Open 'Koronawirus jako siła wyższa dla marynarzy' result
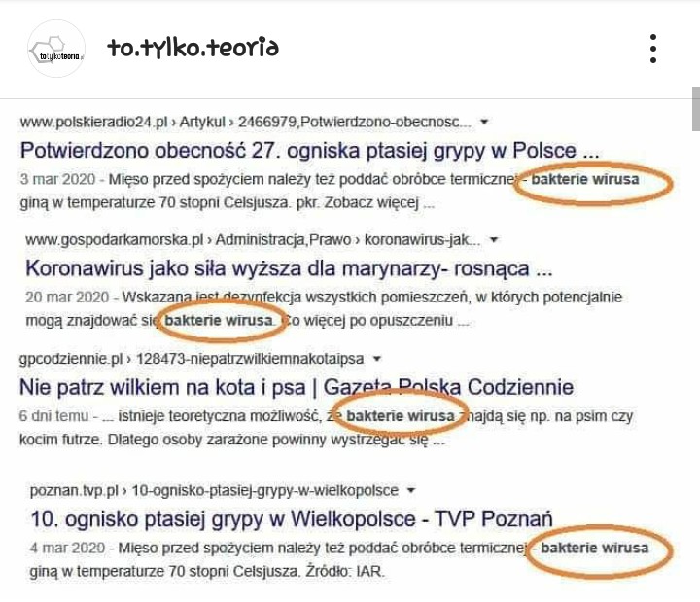The width and height of the screenshot is (700, 602). coord(288,267)
